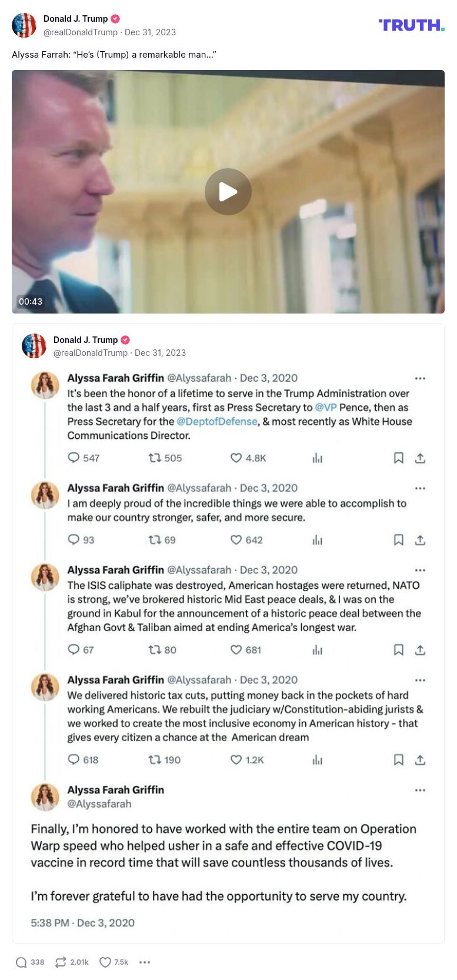This screenshot has height=980, width=457.
Task: Retweet the tweet showing 505 retweets
Action: 155,458
